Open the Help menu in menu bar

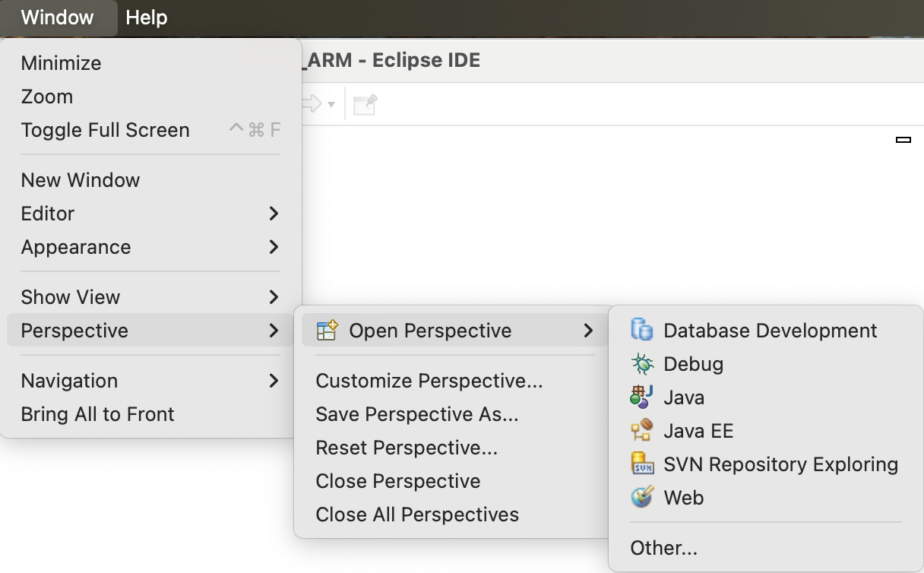(x=146, y=17)
